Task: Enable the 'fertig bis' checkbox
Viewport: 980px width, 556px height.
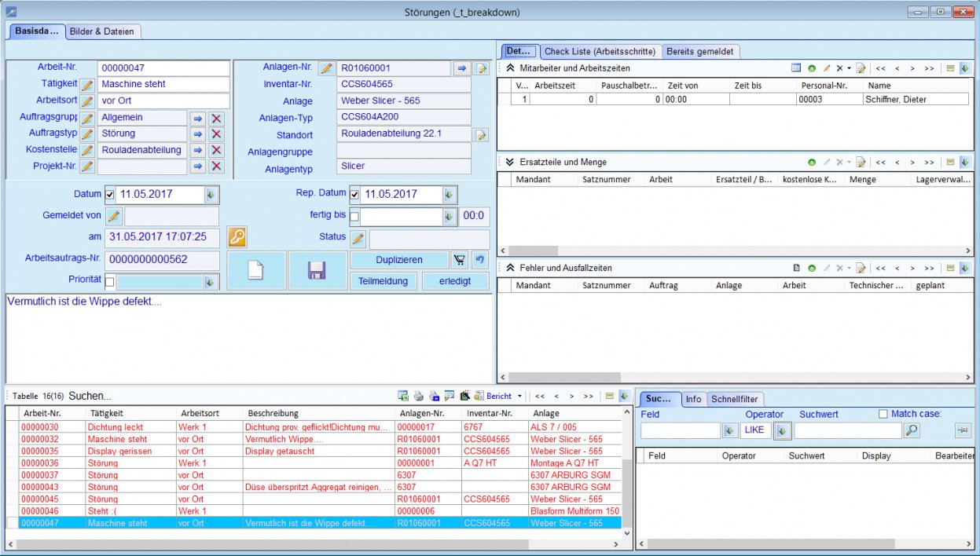Action: click(354, 216)
